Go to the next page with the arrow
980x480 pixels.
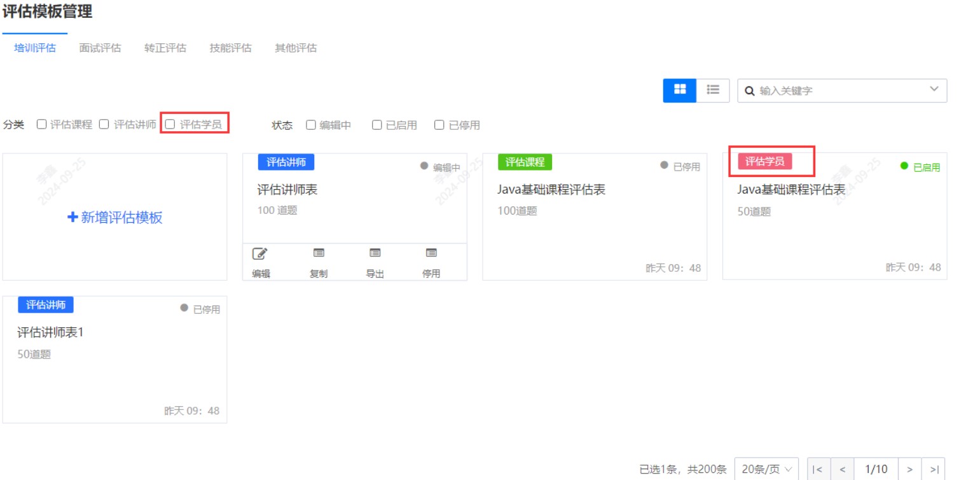[911, 469]
